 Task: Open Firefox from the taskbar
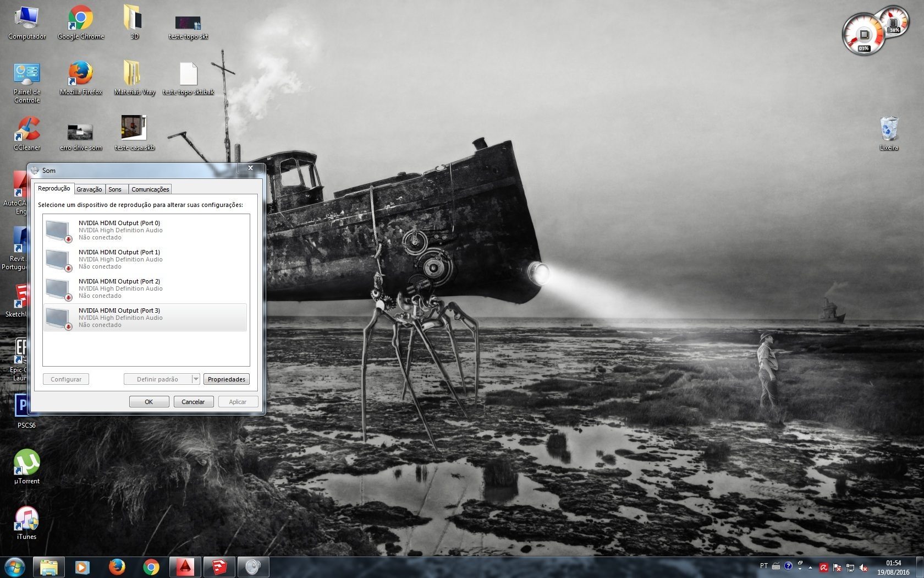[117, 566]
